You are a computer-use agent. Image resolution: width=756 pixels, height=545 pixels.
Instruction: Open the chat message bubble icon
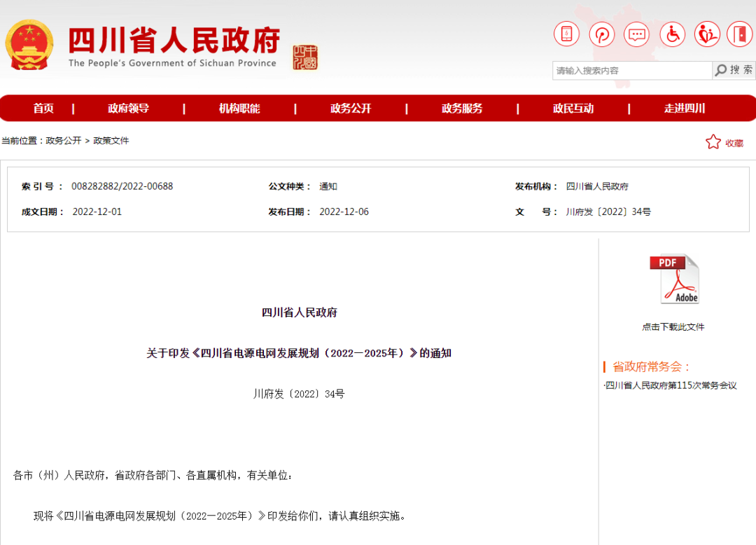coord(636,34)
